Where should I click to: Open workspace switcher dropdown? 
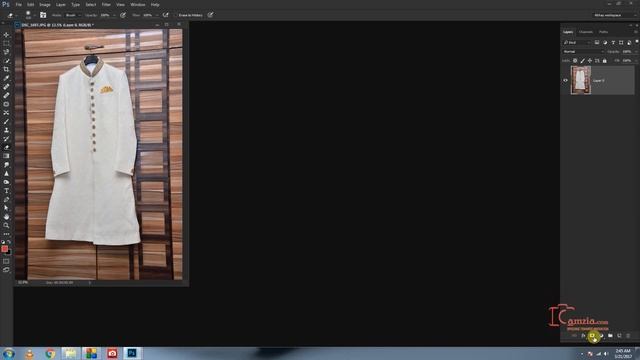tap(614, 15)
